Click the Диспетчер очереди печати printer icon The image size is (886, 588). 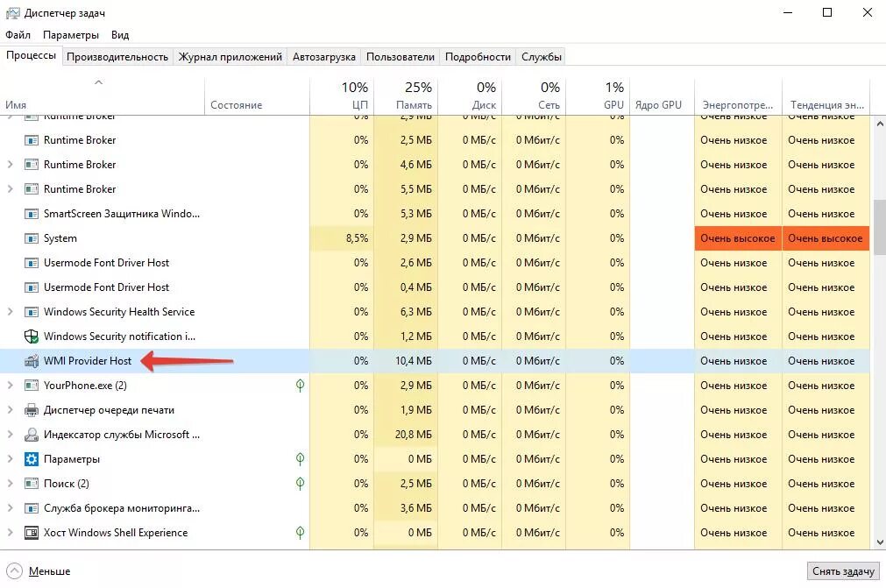(x=32, y=410)
